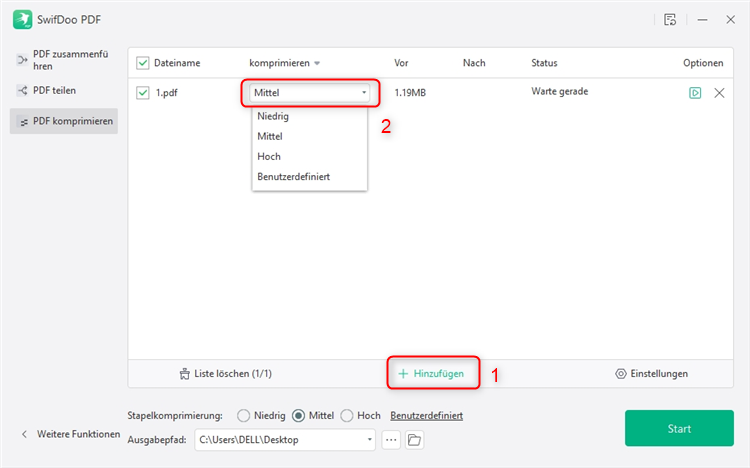Click Hinzufügen to add files
The height and width of the screenshot is (468, 750).
[x=432, y=374]
